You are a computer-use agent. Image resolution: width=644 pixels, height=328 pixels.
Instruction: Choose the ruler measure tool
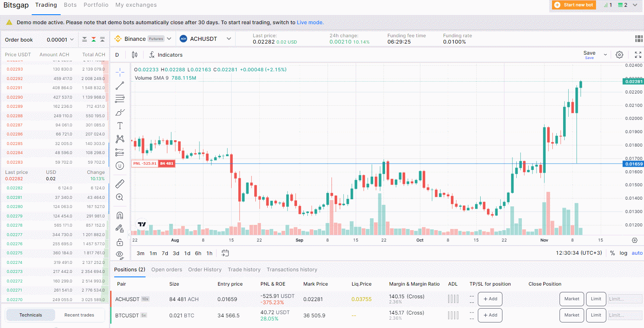(x=120, y=184)
